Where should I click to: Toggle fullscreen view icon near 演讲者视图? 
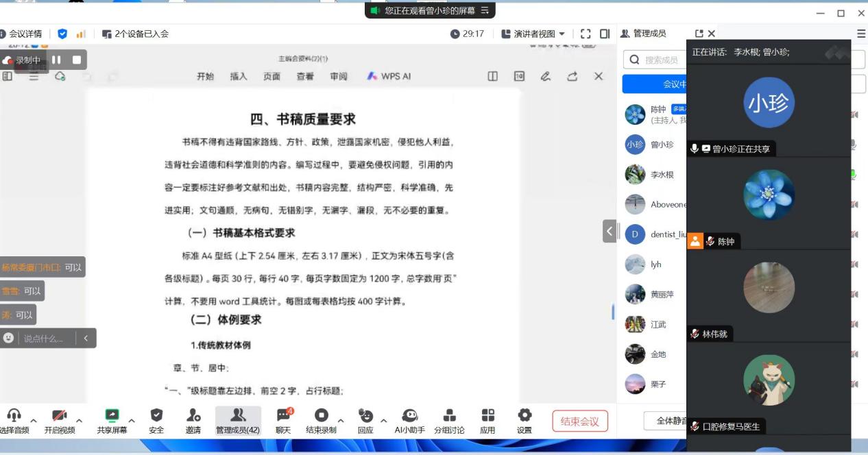point(586,34)
